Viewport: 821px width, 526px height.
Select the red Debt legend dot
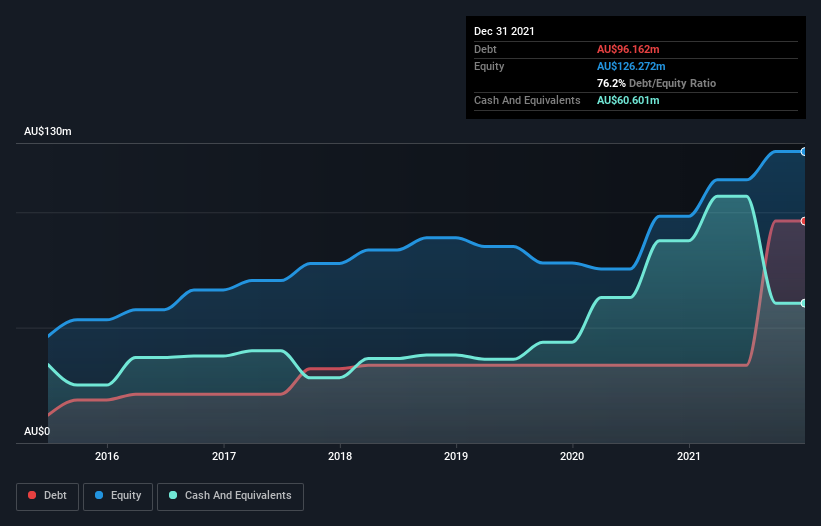coord(32,495)
